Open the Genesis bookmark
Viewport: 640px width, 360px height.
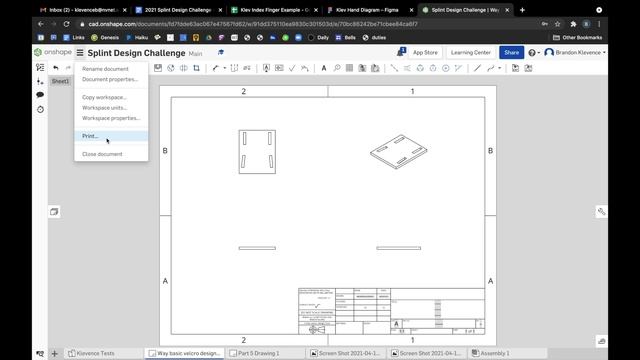coord(105,38)
